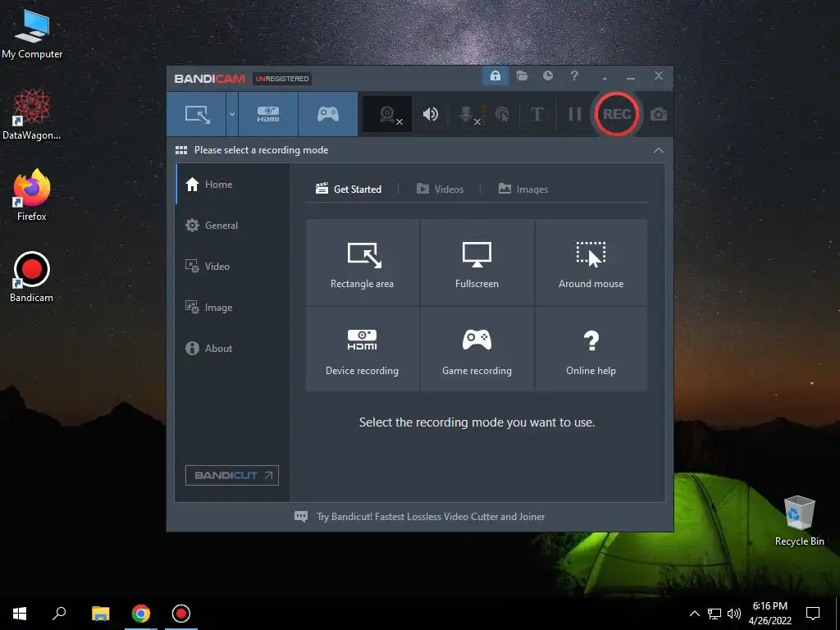Click Bandicam taskbar icon
The image size is (840, 630).
181,614
